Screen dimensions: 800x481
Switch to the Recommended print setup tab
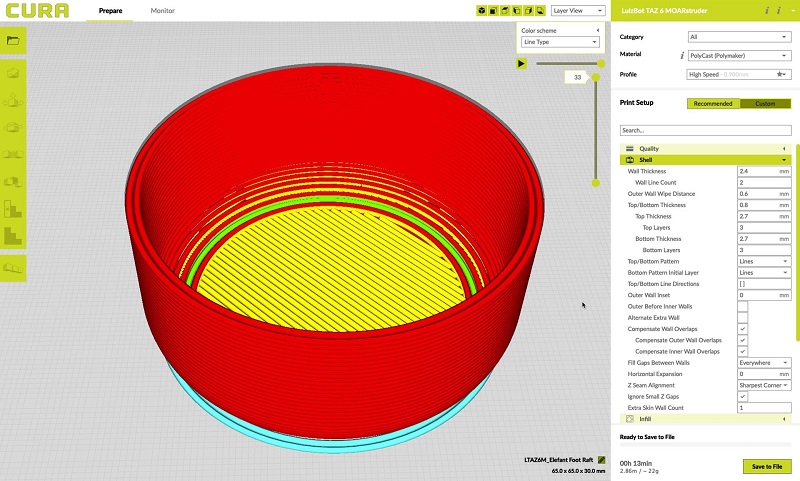click(x=713, y=103)
